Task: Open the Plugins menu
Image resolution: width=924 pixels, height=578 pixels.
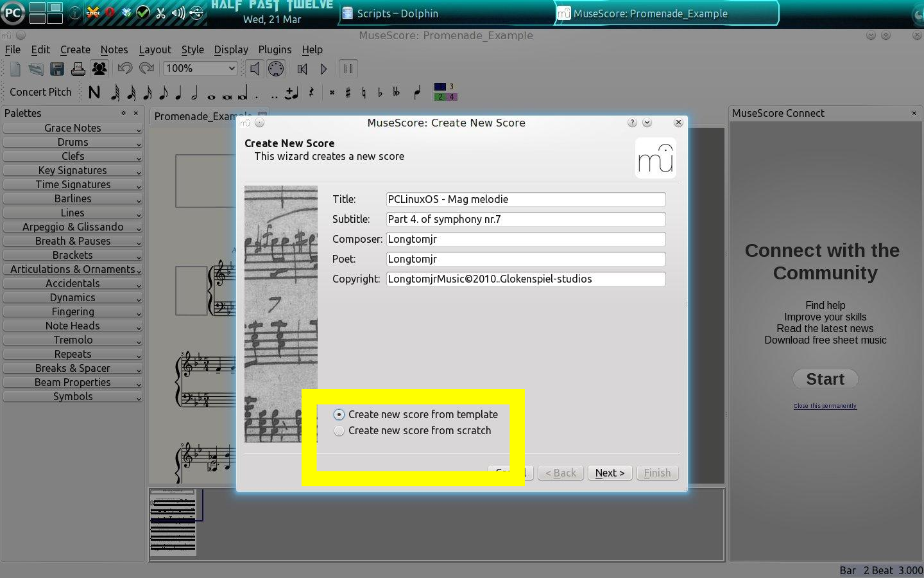Action: coord(275,49)
